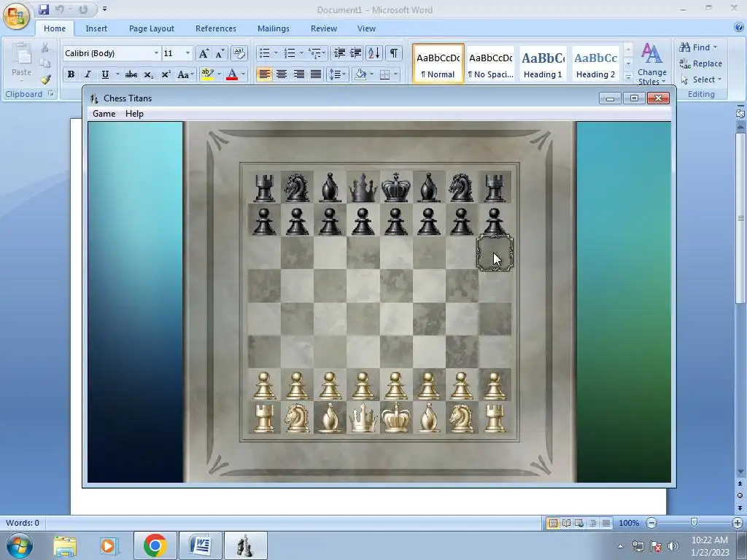Open the Microsoft Word help icon
The image size is (747, 560).
coord(739,28)
